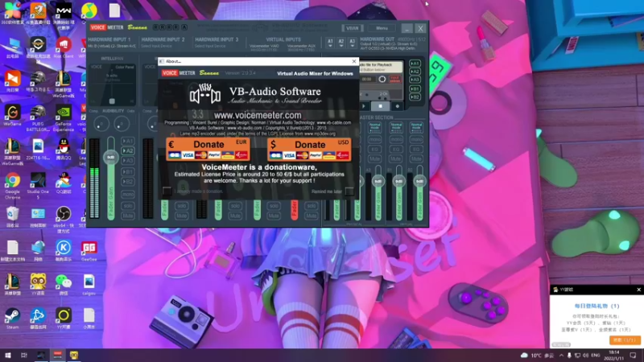
Task: Check the already made a donation box
Action: 167,191
